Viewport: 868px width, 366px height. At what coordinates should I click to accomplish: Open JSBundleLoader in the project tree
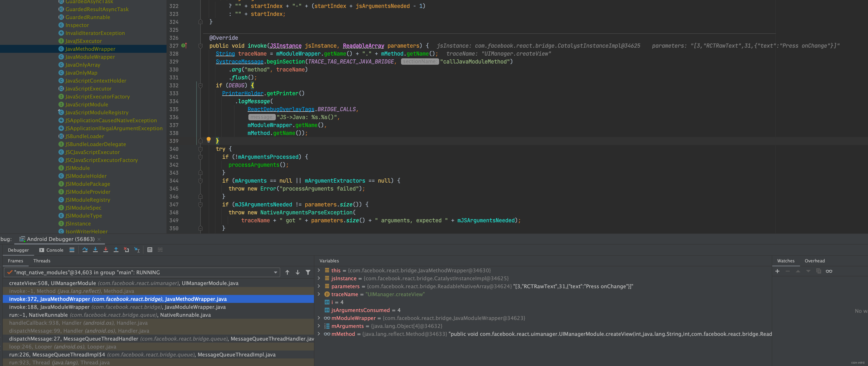pos(85,136)
